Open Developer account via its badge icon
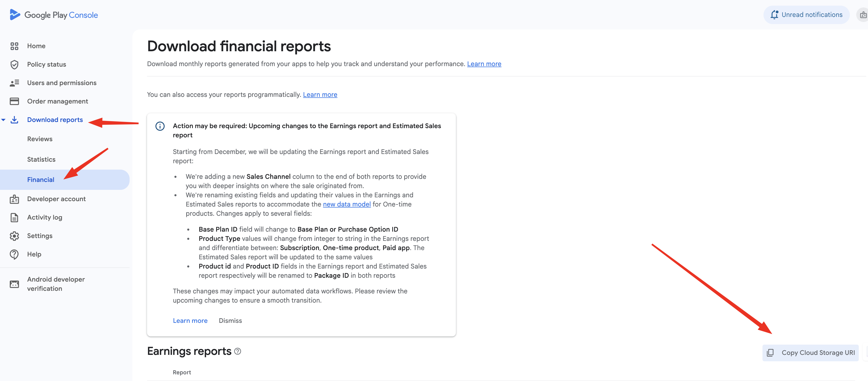The width and height of the screenshot is (868, 381). click(x=14, y=199)
